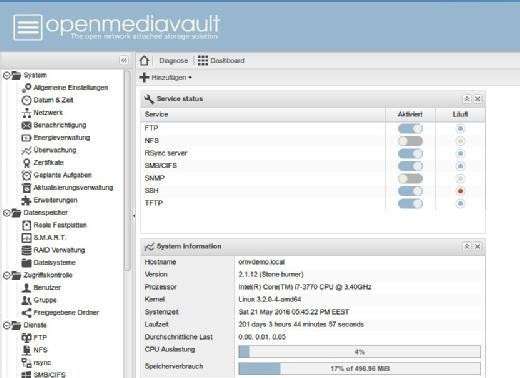Click the Gruppe people icon
The height and width of the screenshot is (378, 520).
click(26, 300)
